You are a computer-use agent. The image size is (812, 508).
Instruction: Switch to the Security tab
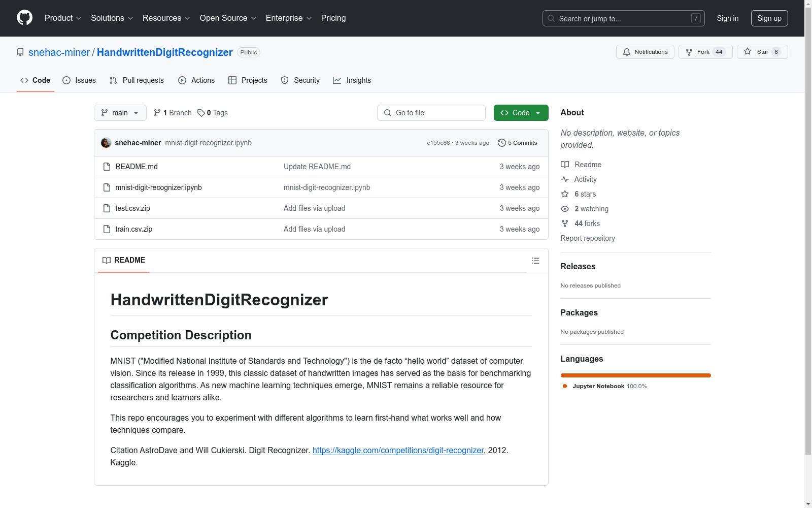[300, 80]
